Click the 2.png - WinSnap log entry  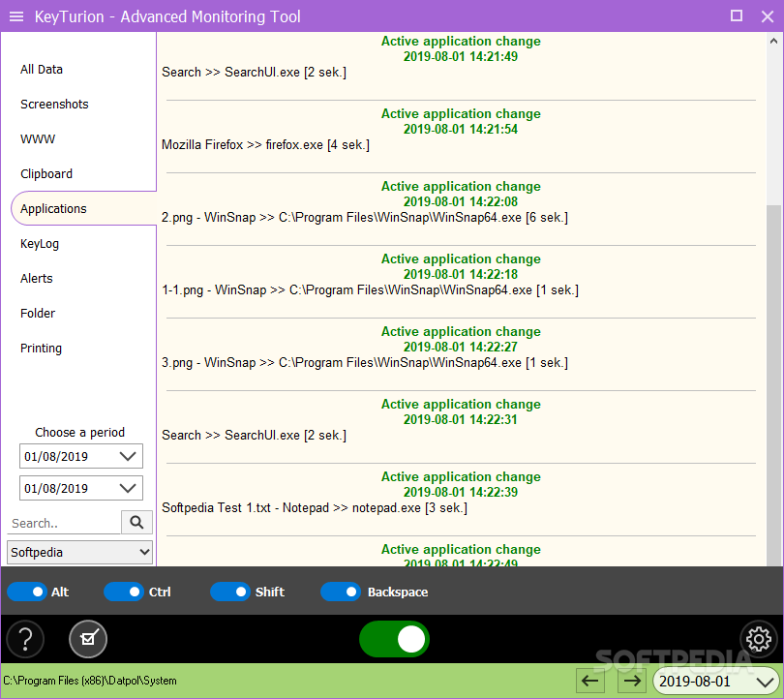coord(365,218)
